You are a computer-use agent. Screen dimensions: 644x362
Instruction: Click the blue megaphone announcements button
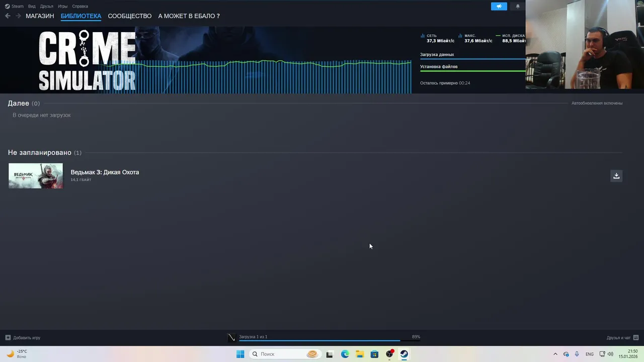tap(499, 7)
